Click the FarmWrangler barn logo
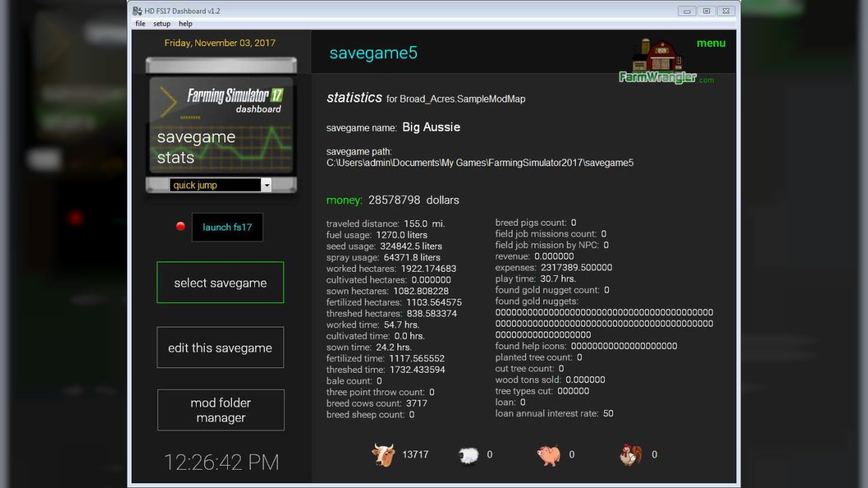This screenshot has width=868, height=488. [665, 62]
